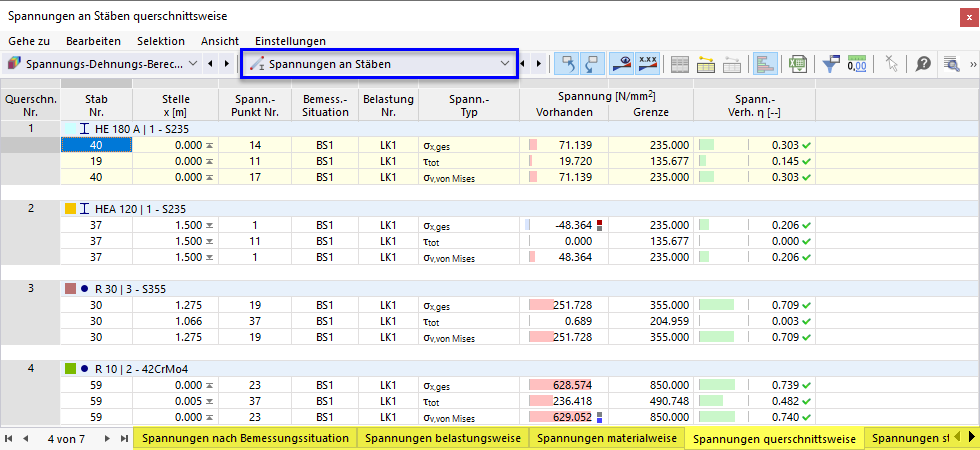980x450 pixels.
Task: Click the Stelle x [m] column header
Action: (175, 106)
